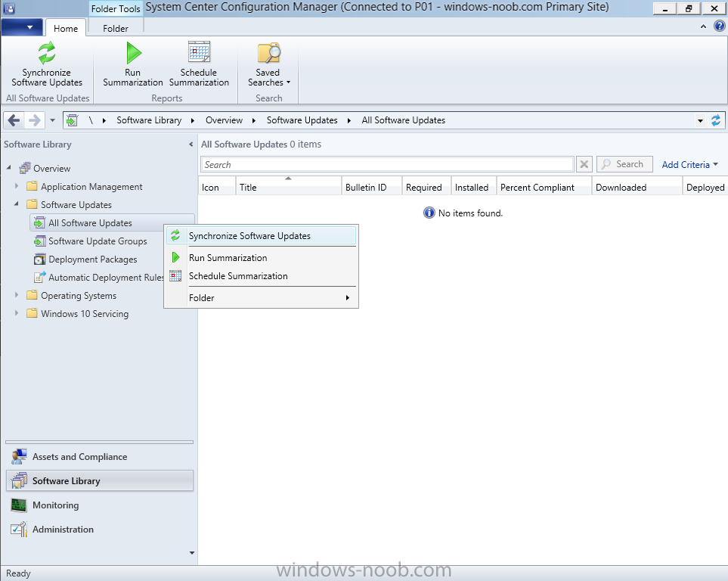The width and height of the screenshot is (728, 581).
Task: Click Overview in the breadcrumb path
Action: pyautogui.click(x=225, y=120)
